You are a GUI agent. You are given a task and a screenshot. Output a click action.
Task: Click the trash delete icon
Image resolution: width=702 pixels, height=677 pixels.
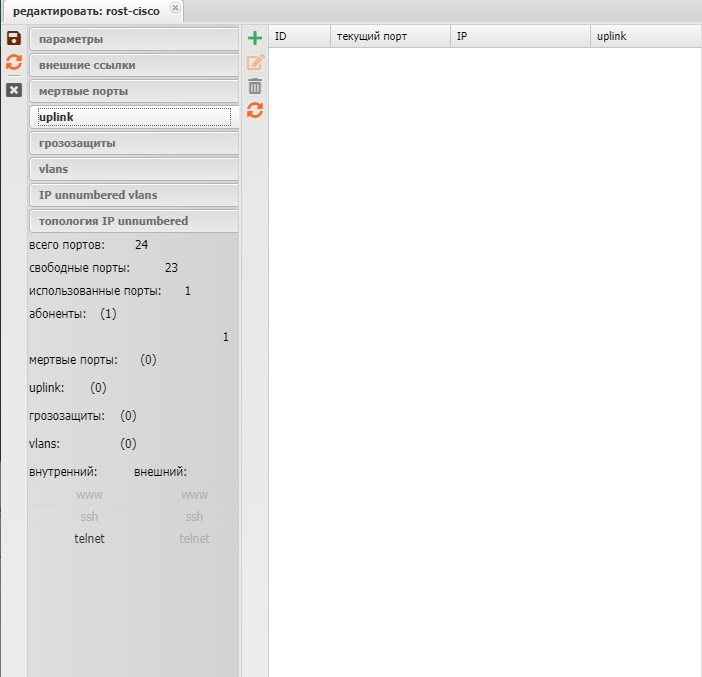click(255, 86)
